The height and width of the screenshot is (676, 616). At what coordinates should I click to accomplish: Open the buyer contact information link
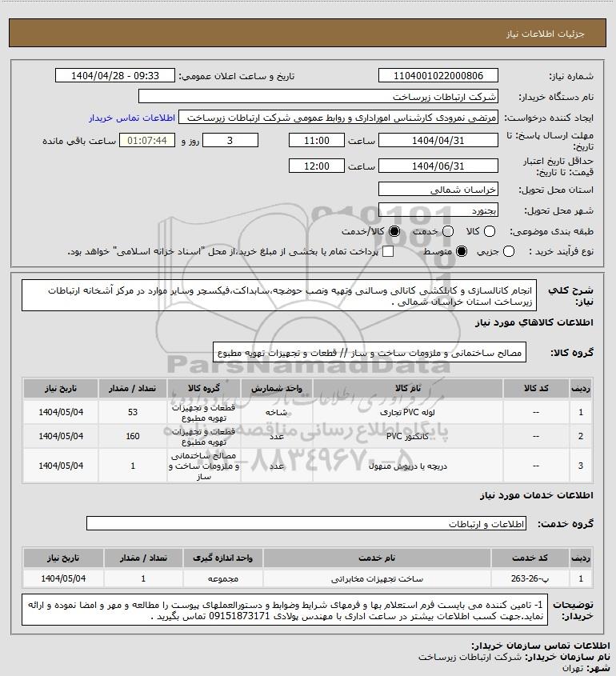(x=132, y=118)
